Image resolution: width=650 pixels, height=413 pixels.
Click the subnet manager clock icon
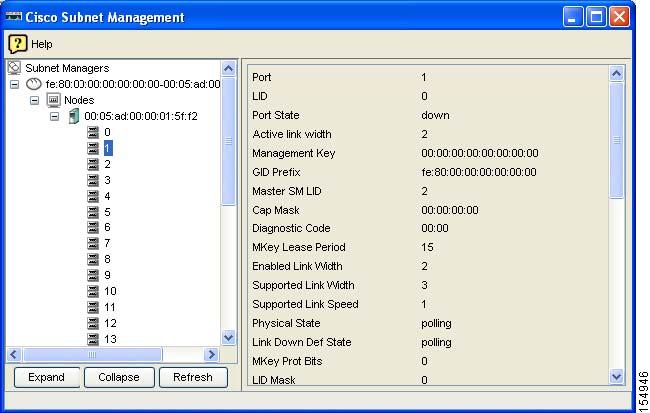[x=34, y=84]
